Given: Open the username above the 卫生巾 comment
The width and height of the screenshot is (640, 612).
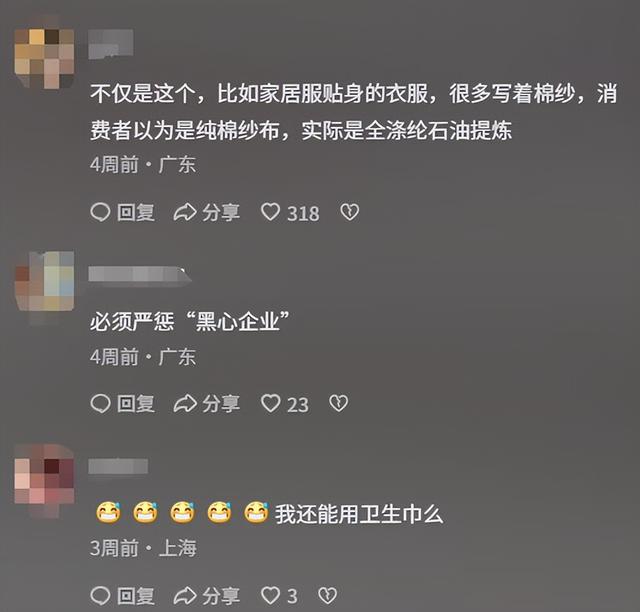Looking at the screenshot, I should 118,466.
